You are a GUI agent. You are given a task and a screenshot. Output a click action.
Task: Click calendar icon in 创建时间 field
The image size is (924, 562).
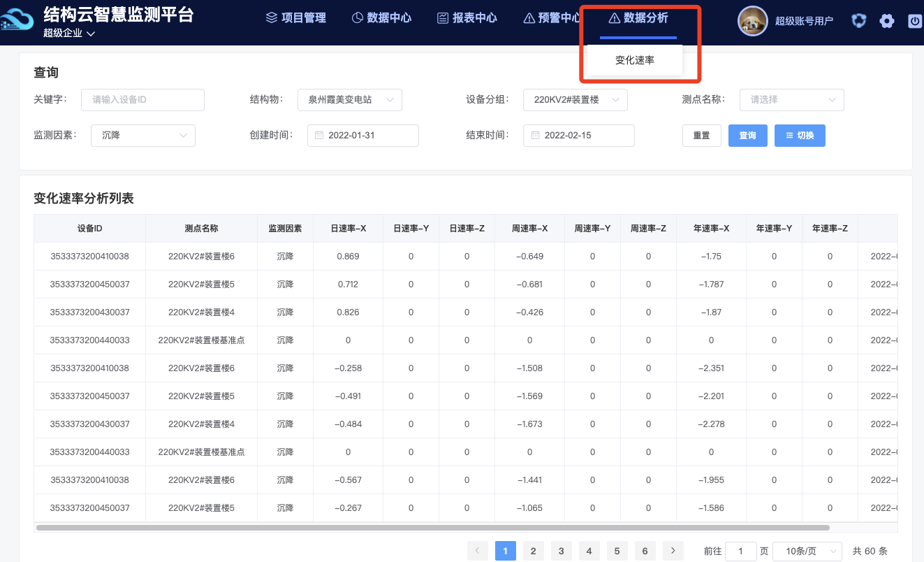tap(318, 135)
